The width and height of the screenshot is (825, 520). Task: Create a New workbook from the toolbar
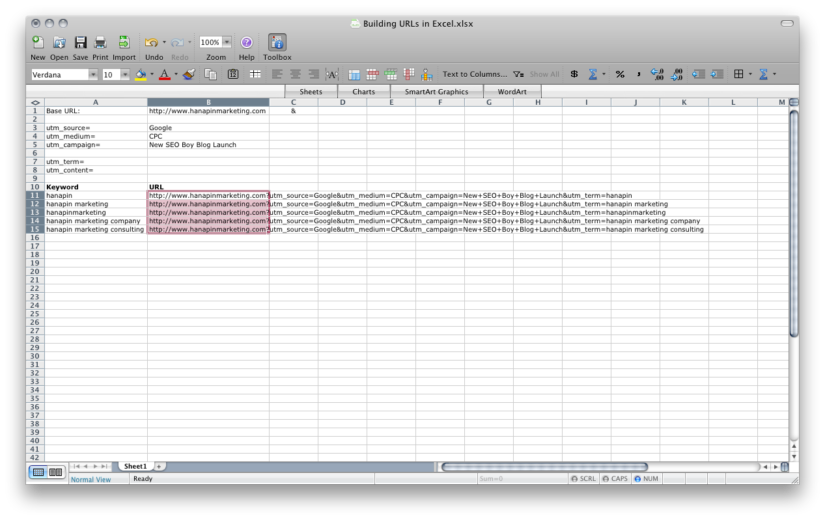[38, 43]
